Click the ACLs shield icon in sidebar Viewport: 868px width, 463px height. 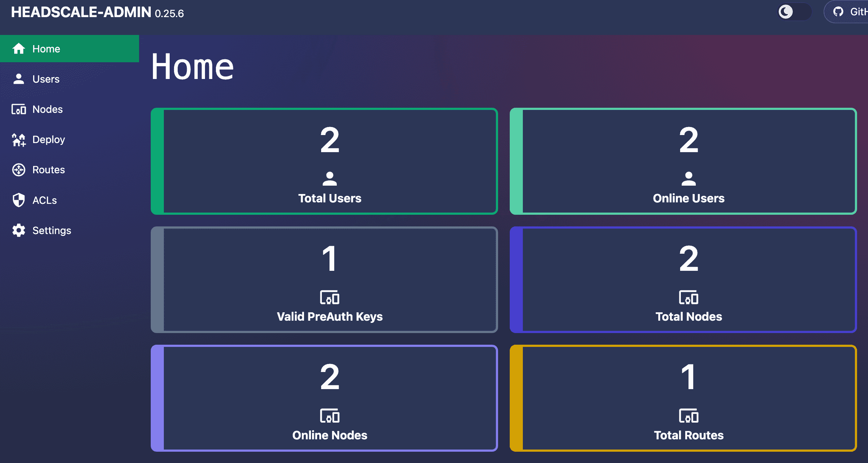[x=19, y=200]
